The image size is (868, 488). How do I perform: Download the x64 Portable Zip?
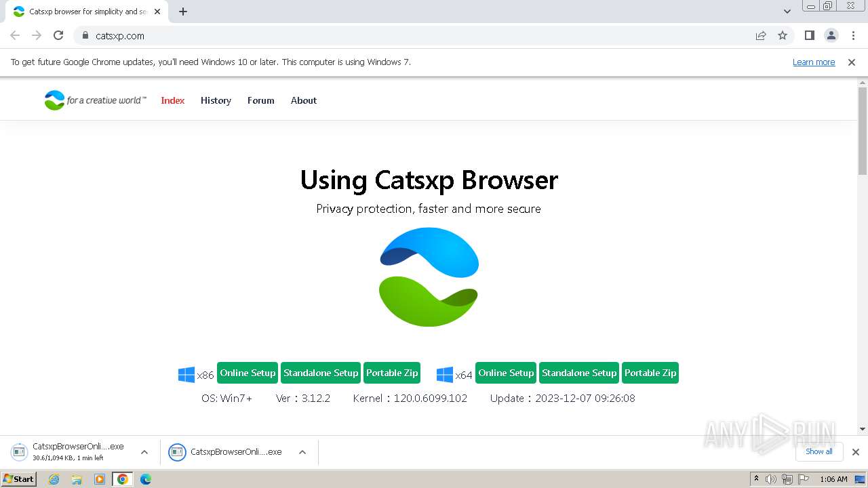click(x=650, y=373)
